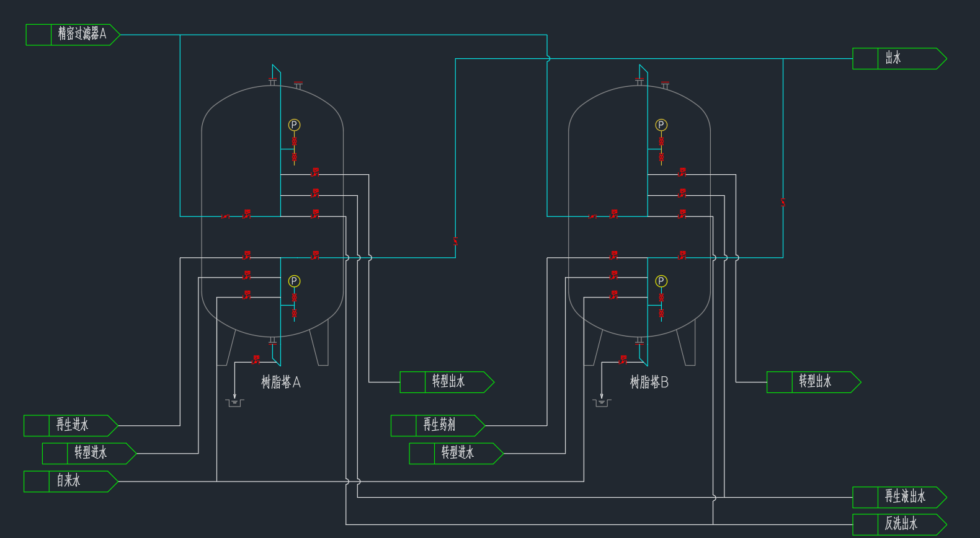Click the 转型进水 tag below 再生药剂
Image resolution: width=980 pixels, height=538 pixels.
pos(456,454)
